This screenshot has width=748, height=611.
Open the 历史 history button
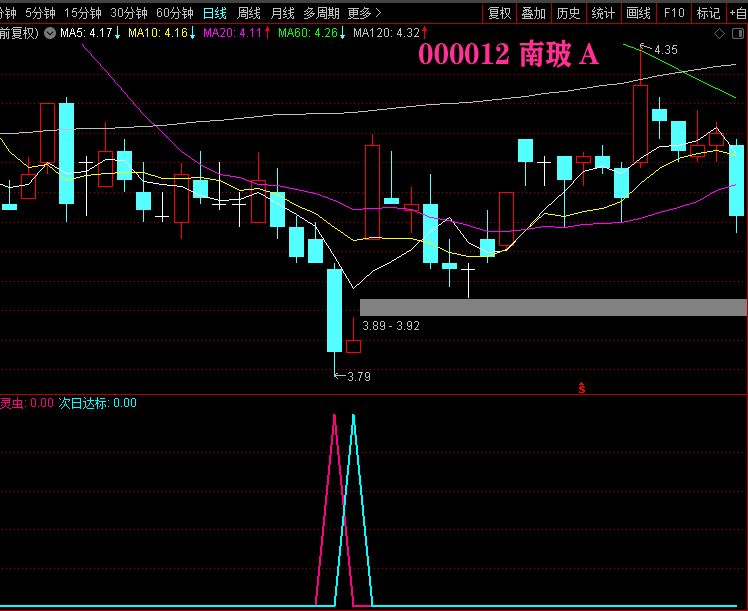click(x=568, y=13)
